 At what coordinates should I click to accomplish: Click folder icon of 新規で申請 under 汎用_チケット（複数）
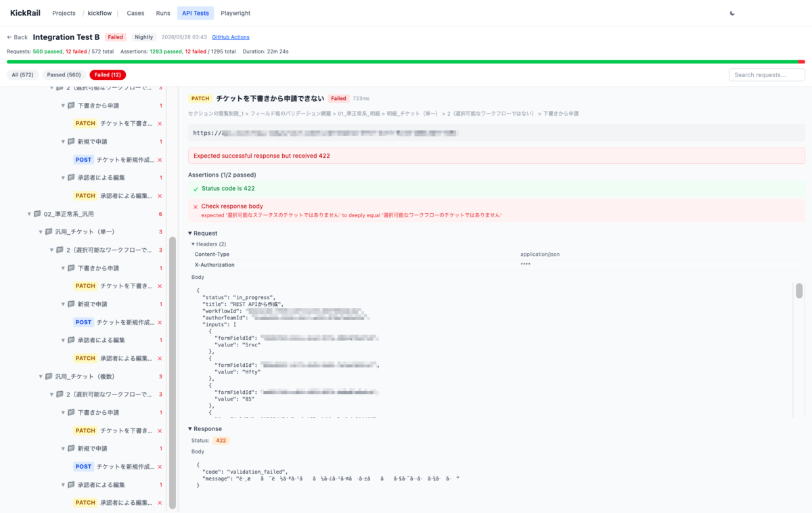click(x=71, y=449)
